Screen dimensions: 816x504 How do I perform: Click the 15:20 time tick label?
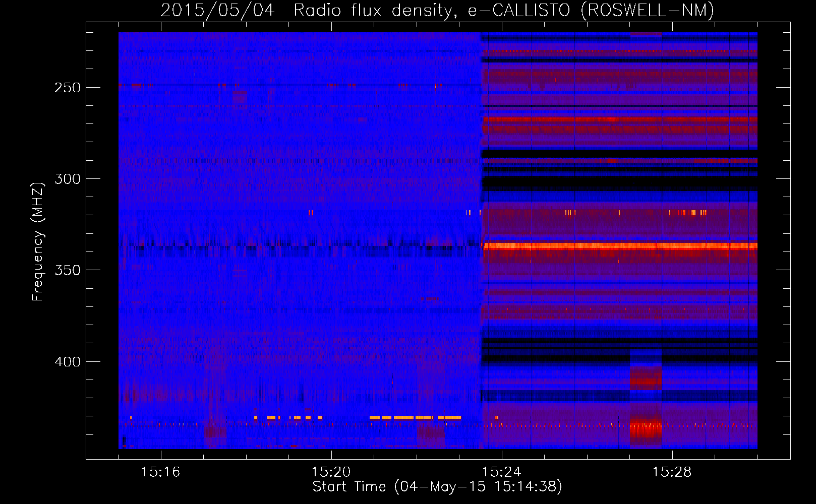331,472
